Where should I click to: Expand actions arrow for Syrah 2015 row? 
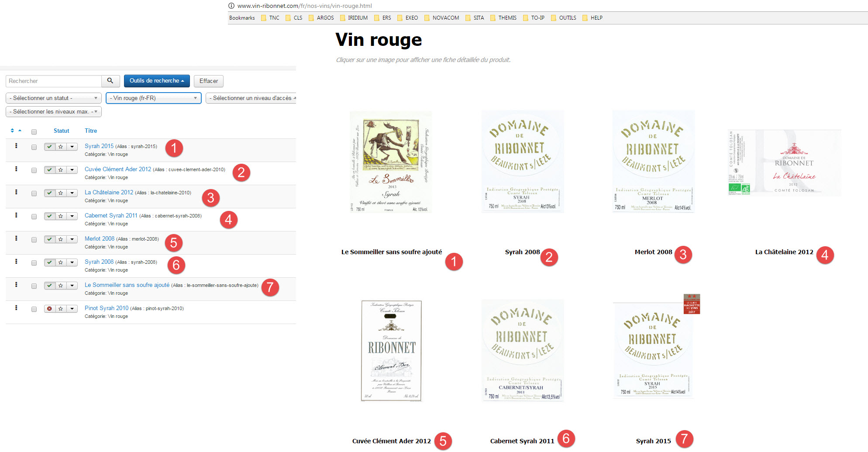click(72, 147)
